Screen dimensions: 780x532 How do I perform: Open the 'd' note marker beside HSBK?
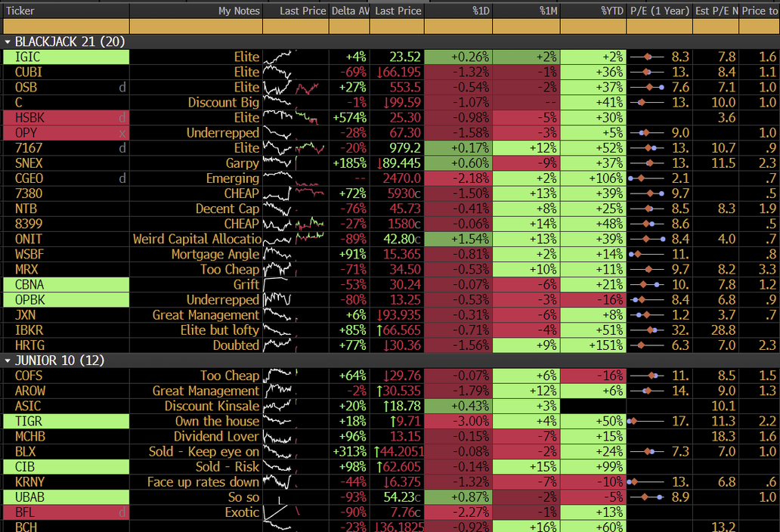(122, 118)
